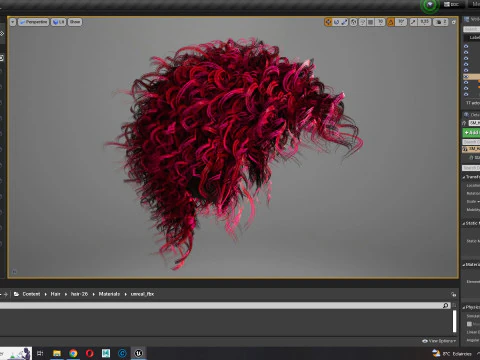Viewport: 480px width, 360px height.
Task: Toggle visibility eye of fourth outliner row
Action: point(466,64)
